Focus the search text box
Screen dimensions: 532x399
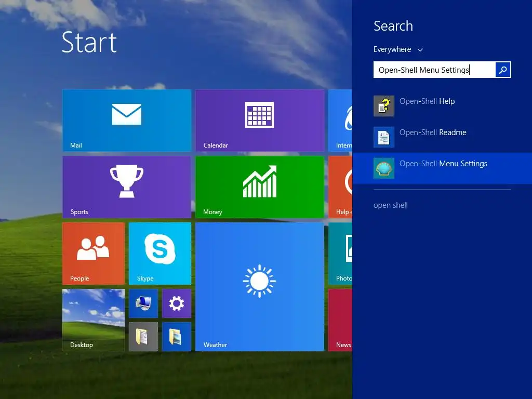[435, 70]
